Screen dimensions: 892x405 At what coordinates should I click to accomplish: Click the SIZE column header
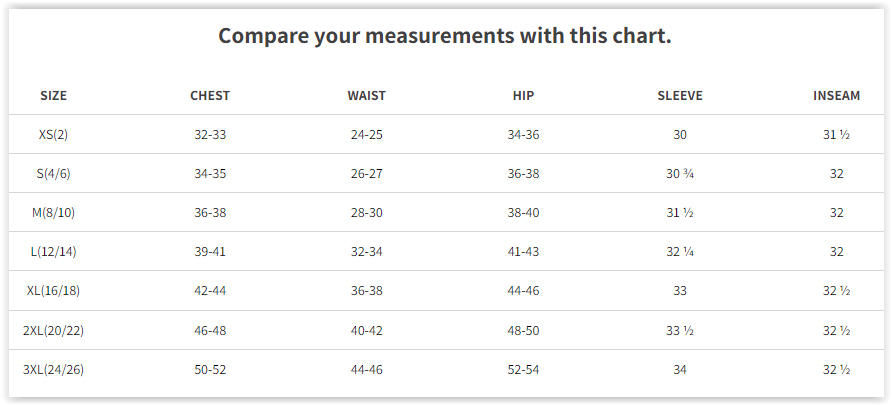pyautogui.click(x=53, y=96)
